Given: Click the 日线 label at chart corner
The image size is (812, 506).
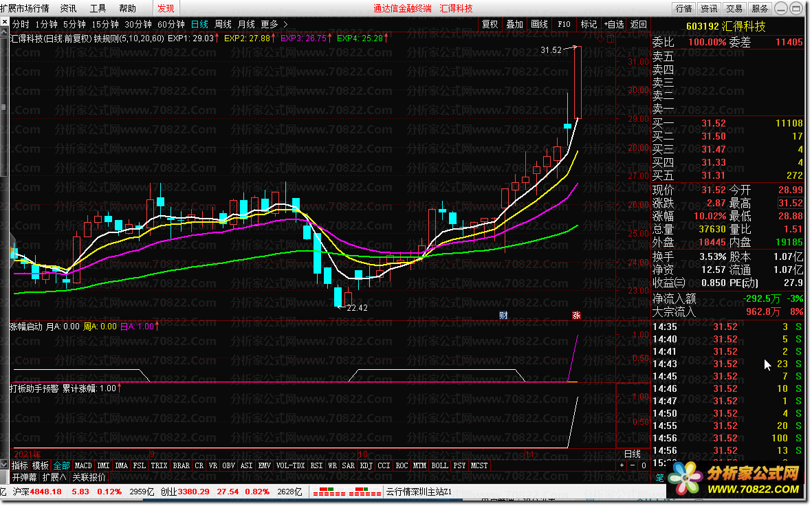Looking at the screenshot, I should coord(633,454).
